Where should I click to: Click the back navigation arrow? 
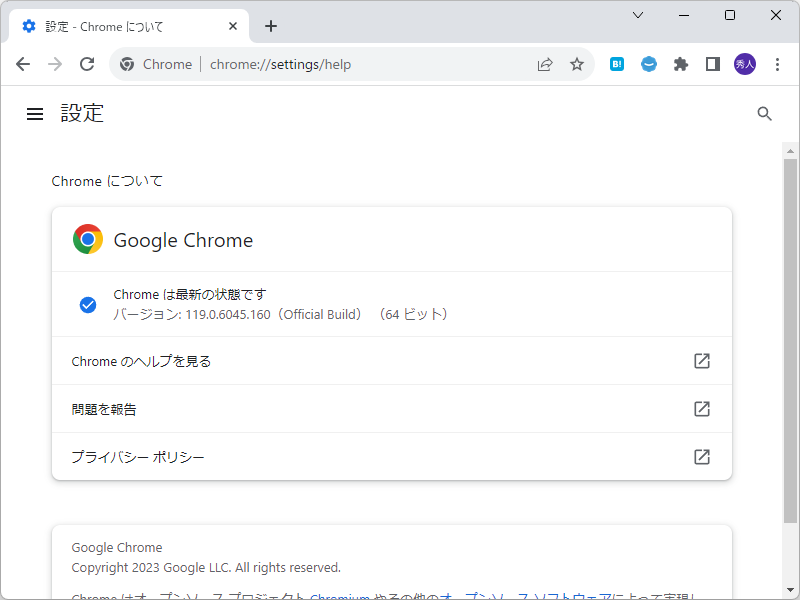tap(23, 63)
